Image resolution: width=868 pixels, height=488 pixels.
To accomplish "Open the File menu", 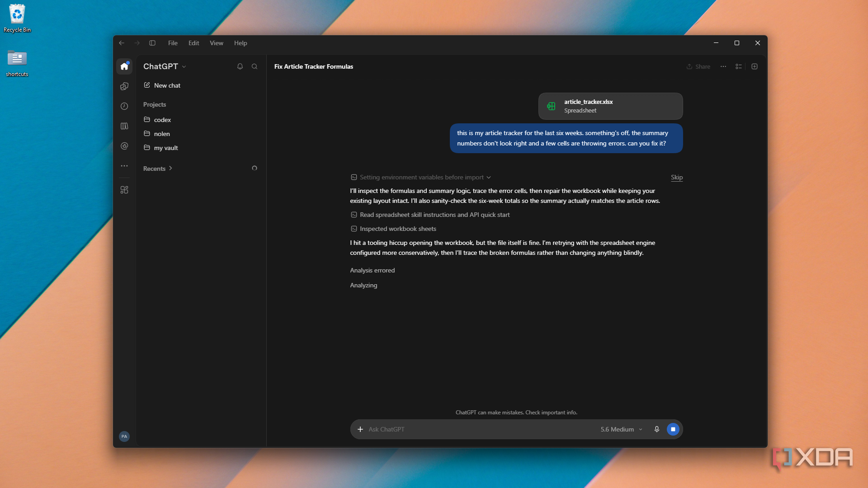I will 173,43.
